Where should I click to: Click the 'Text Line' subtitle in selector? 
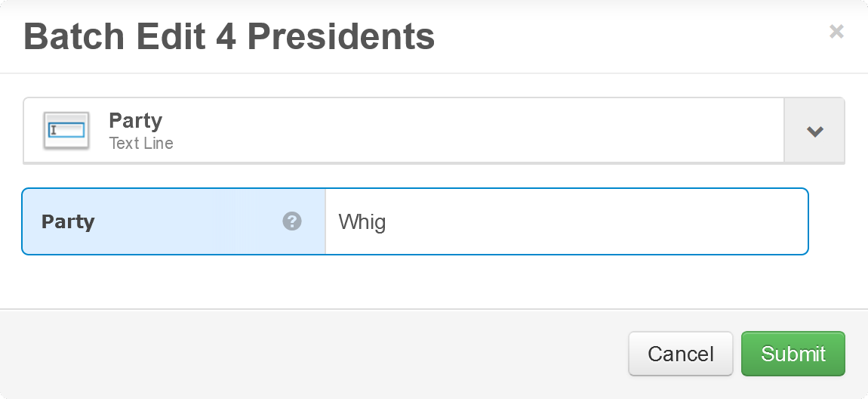[x=141, y=144]
